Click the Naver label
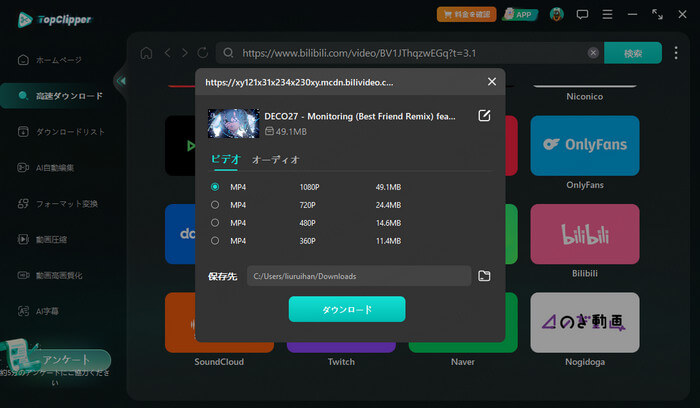The image size is (700, 408). coord(462,362)
